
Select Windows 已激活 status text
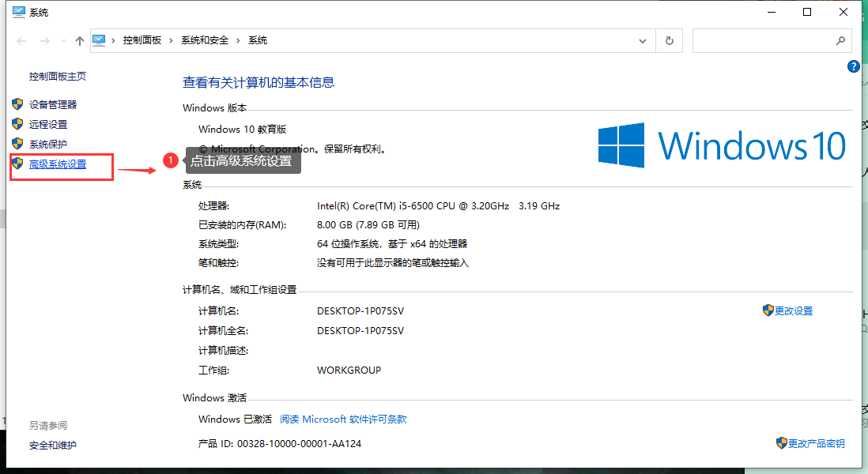tap(236, 419)
